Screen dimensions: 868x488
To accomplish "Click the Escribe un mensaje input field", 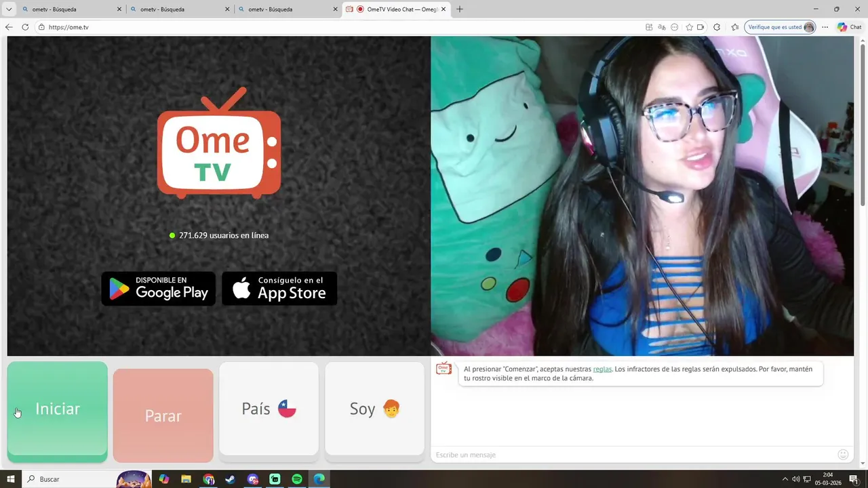I will (634, 454).
